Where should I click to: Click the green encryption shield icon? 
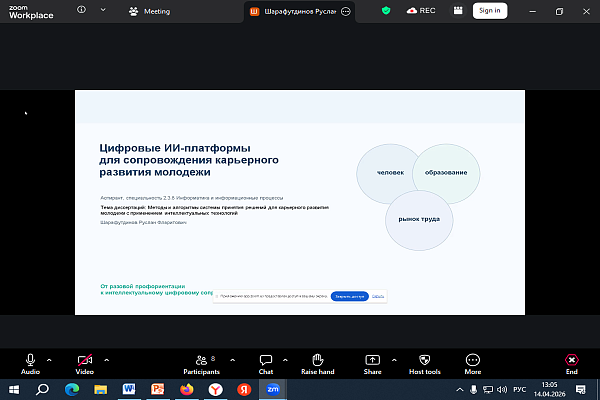386,11
